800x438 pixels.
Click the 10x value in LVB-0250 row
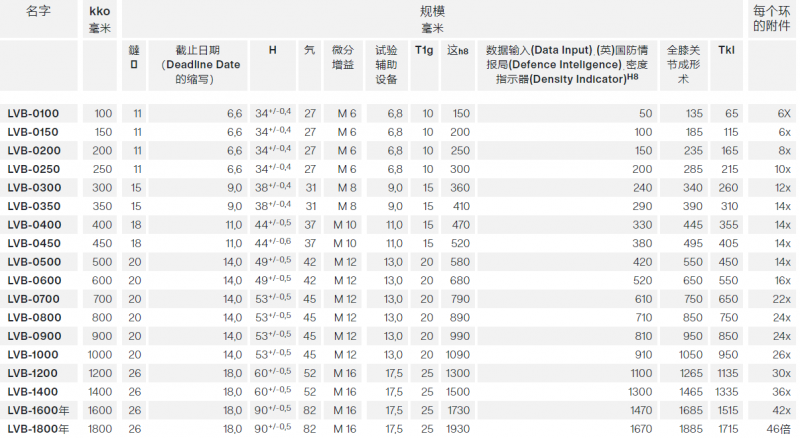tap(782, 169)
